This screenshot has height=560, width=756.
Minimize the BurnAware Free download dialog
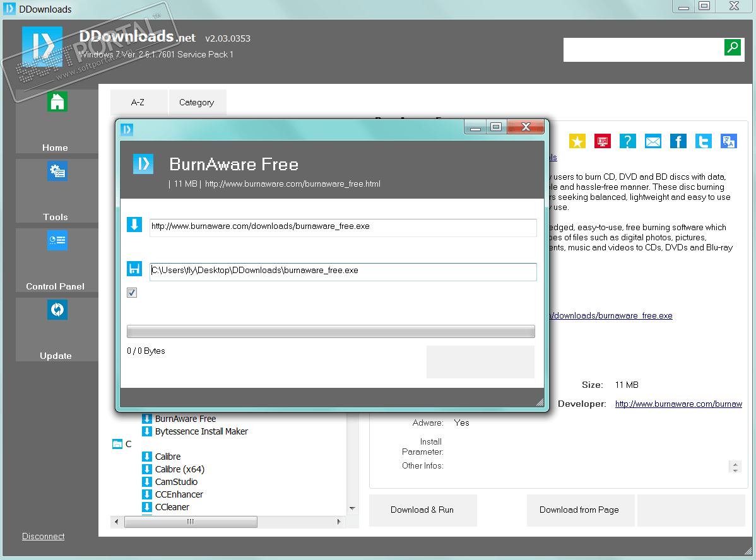pos(475,127)
